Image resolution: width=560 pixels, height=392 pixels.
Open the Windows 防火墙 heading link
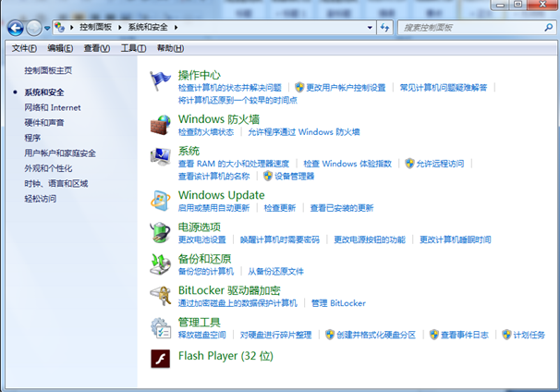coord(219,119)
